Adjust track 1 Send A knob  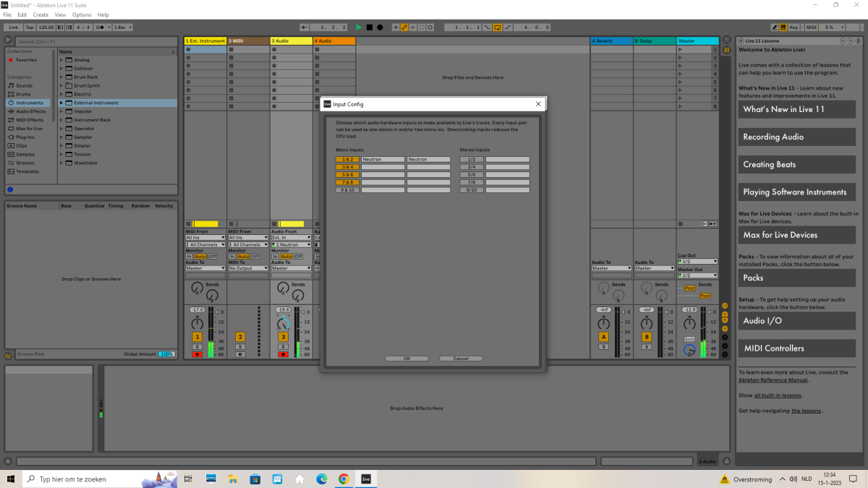(196, 288)
